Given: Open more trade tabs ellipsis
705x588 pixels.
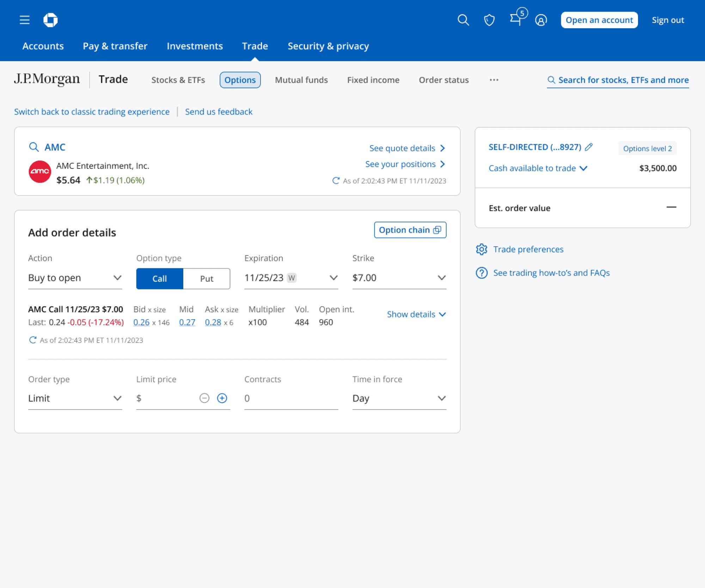Looking at the screenshot, I should coord(494,80).
